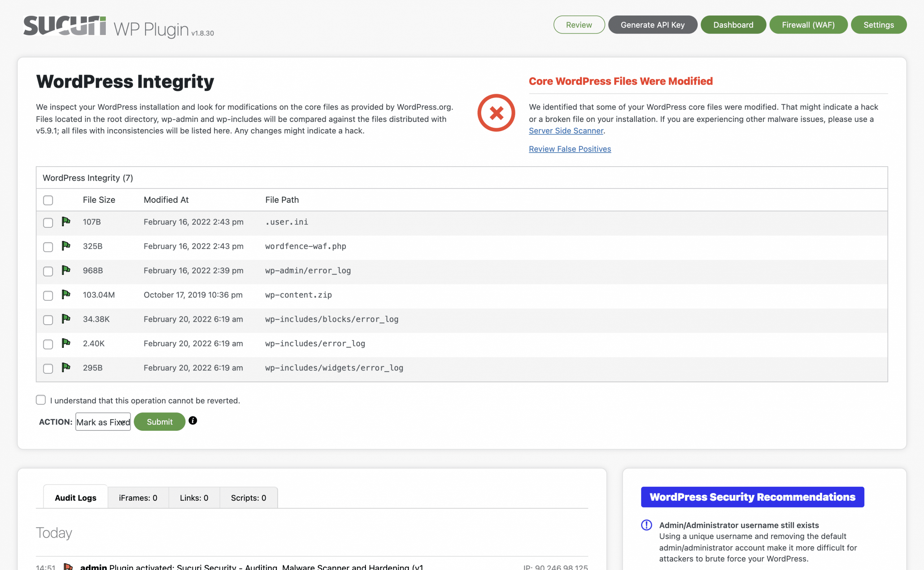Click the WordPress Security Recommendations heading
The image size is (924, 570).
pyautogui.click(x=753, y=497)
